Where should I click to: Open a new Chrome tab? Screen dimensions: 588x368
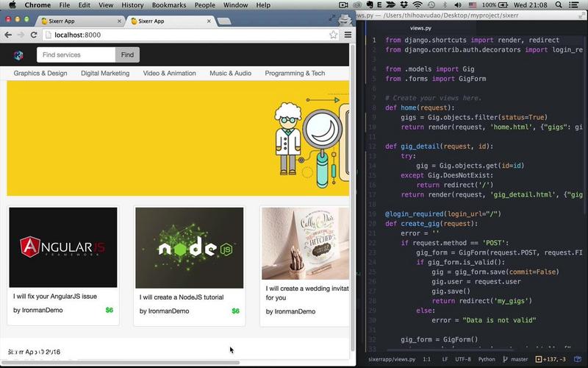click(x=224, y=21)
